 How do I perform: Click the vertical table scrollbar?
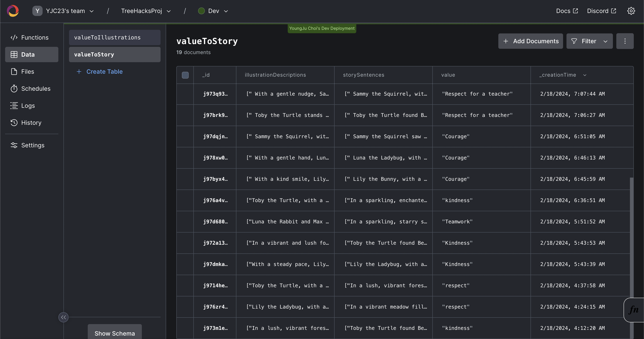631,237
